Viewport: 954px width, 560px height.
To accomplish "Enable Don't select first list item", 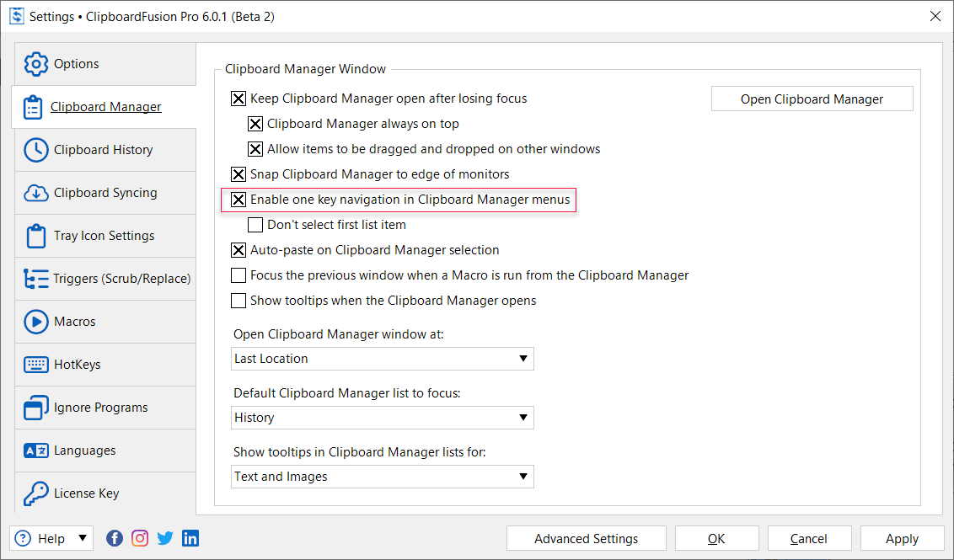I will pyautogui.click(x=255, y=225).
